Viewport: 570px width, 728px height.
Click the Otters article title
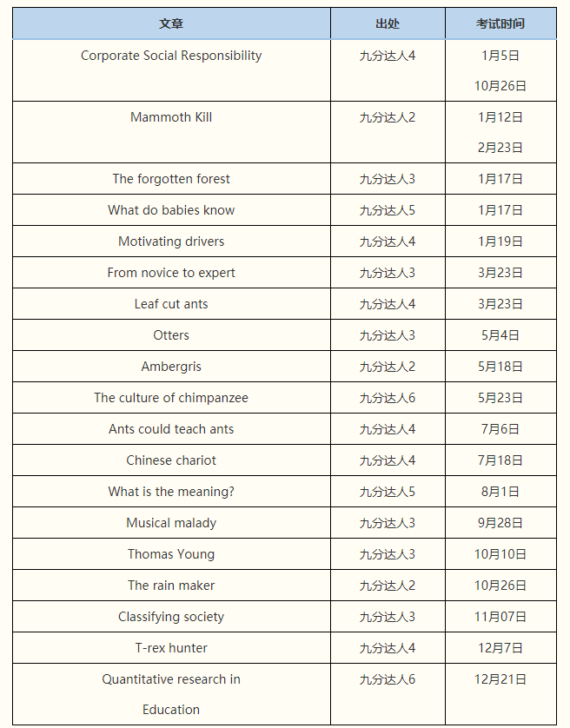171,335
